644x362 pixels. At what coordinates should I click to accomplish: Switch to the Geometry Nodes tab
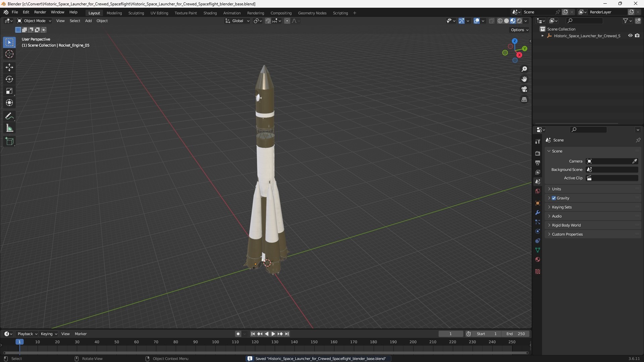coord(312,13)
